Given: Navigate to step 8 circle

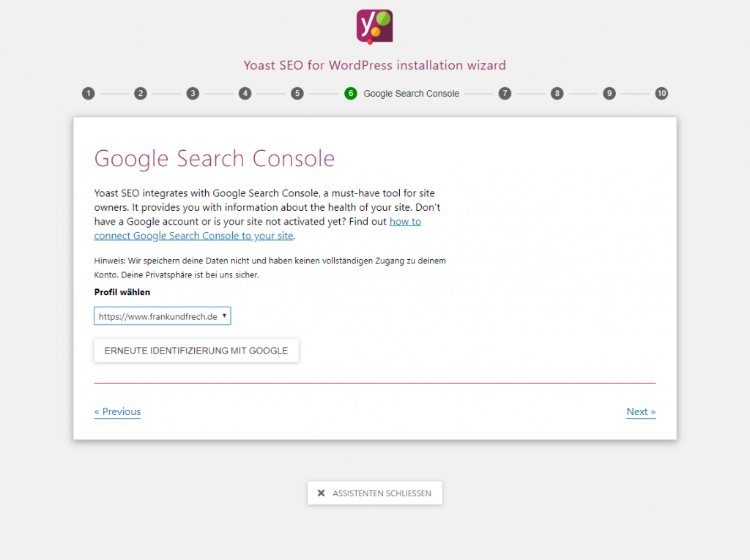Looking at the screenshot, I should pyautogui.click(x=557, y=94).
